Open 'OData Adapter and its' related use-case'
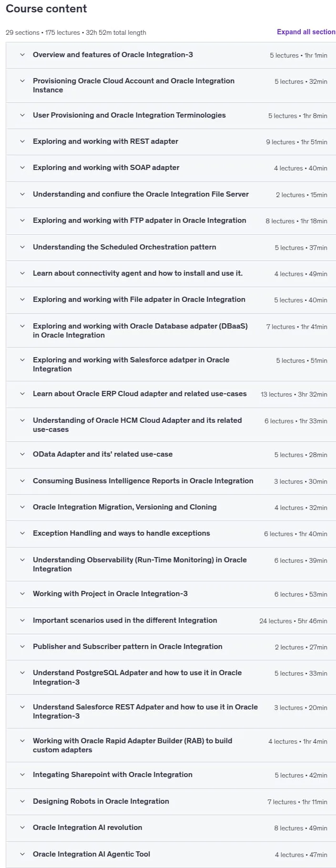Viewport: 336px width, 868px height. coord(171,455)
